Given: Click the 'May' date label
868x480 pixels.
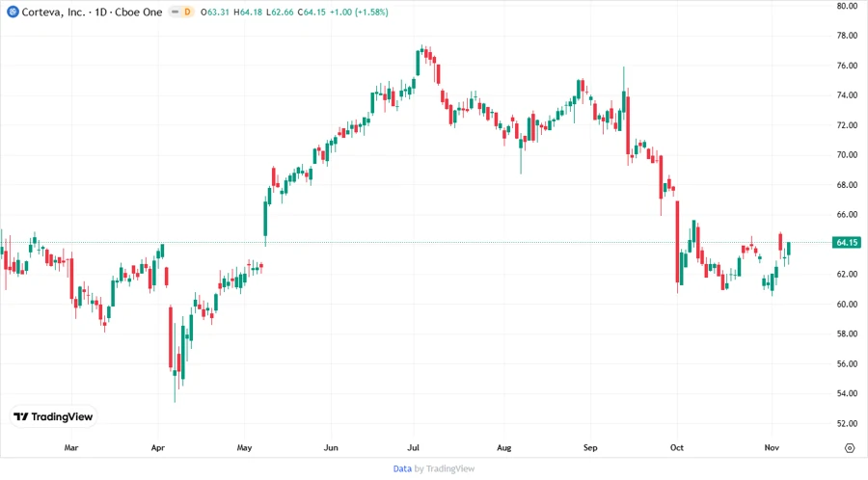Looking at the screenshot, I should pos(244,447).
